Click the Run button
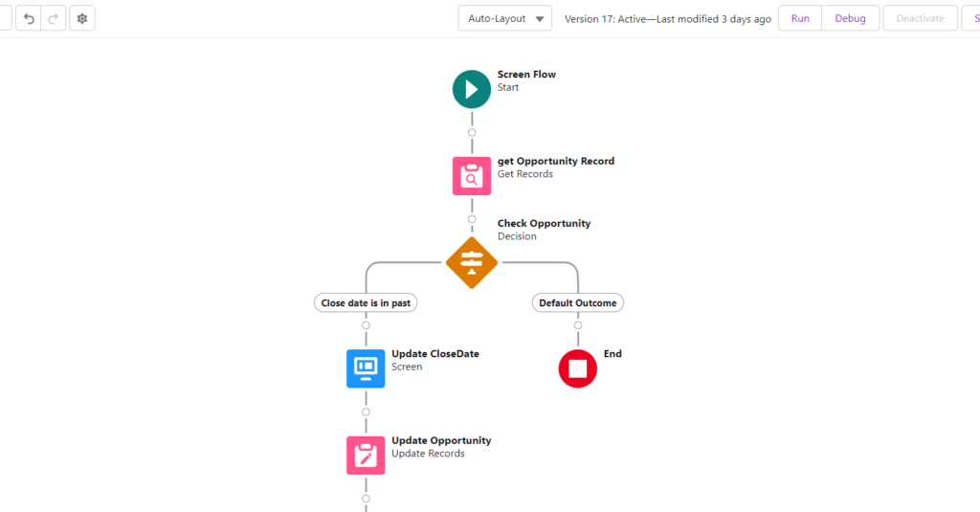Image resolution: width=980 pixels, height=512 pixels. point(800,19)
